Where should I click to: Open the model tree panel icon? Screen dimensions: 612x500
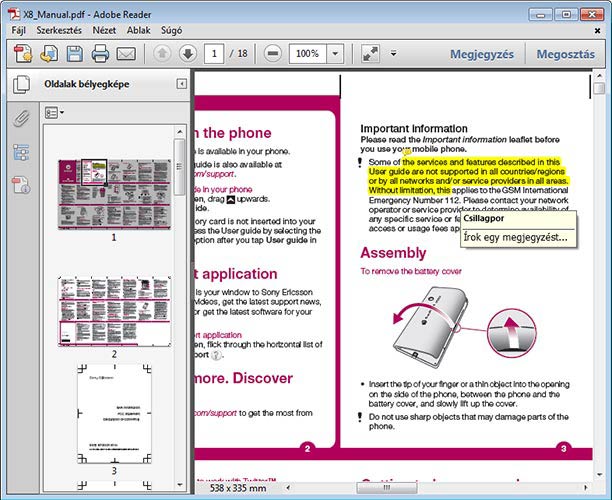tap(21, 152)
